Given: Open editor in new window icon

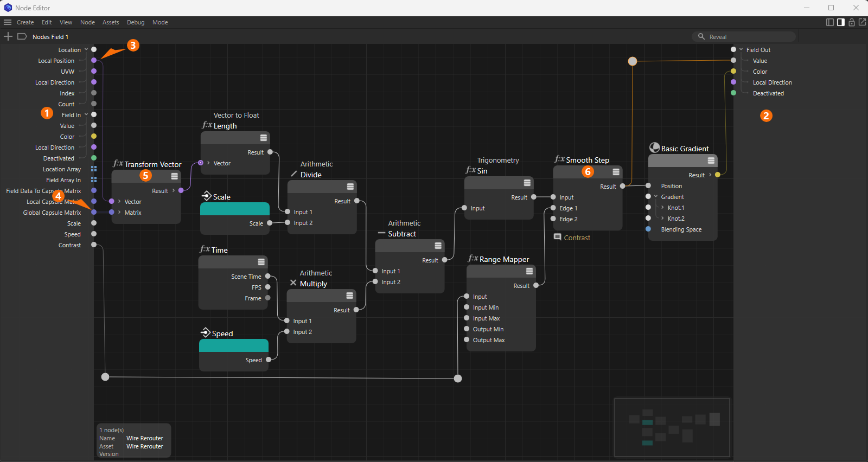Looking at the screenshot, I should (862, 22).
